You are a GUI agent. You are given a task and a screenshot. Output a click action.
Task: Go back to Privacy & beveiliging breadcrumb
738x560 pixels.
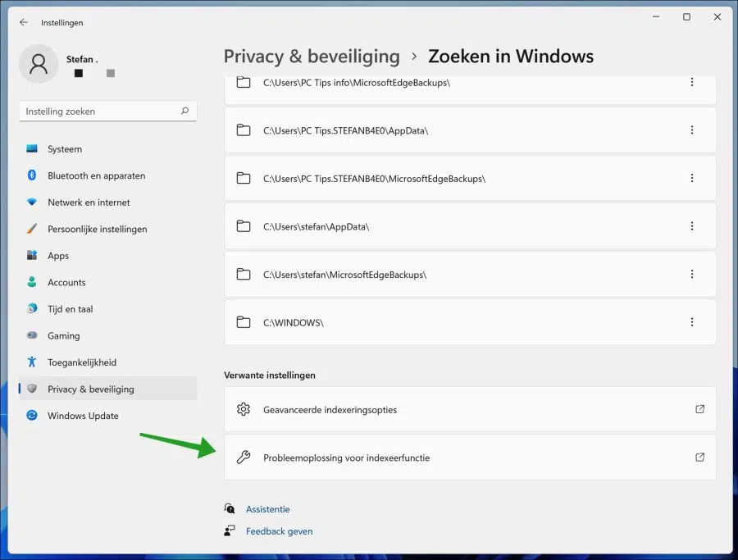312,57
